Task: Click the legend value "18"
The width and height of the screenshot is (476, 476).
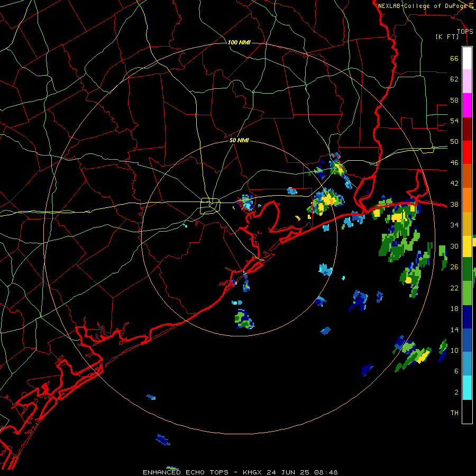Action: [454, 309]
